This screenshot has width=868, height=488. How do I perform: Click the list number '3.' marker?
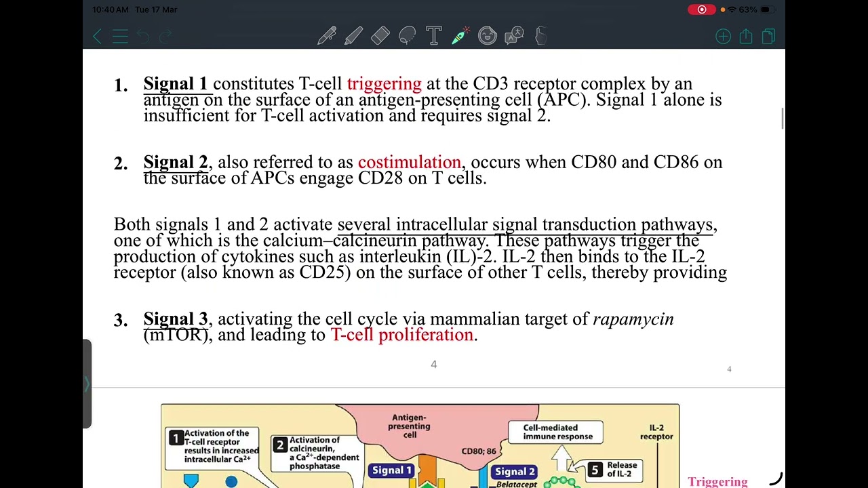(x=121, y=321)
